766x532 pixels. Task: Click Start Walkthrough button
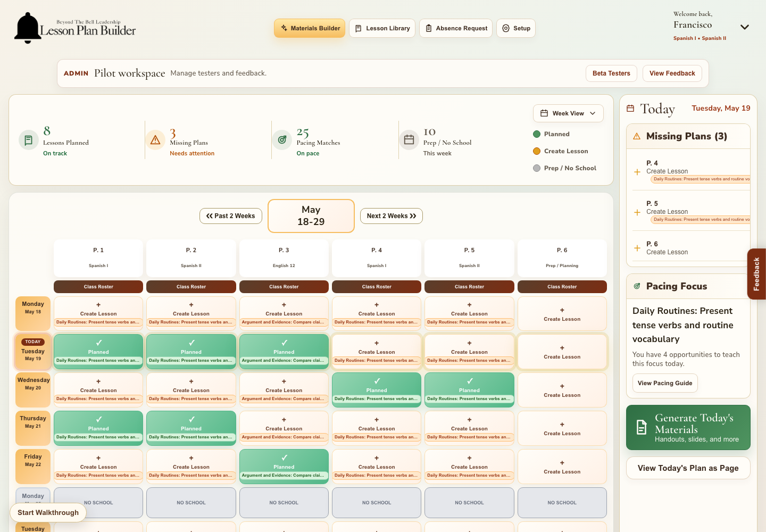48,513
